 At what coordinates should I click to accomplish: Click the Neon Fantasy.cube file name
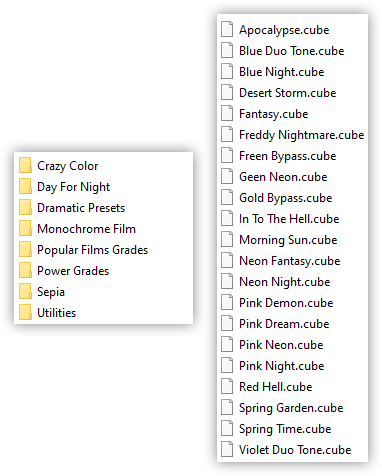[x=290, y=261]
